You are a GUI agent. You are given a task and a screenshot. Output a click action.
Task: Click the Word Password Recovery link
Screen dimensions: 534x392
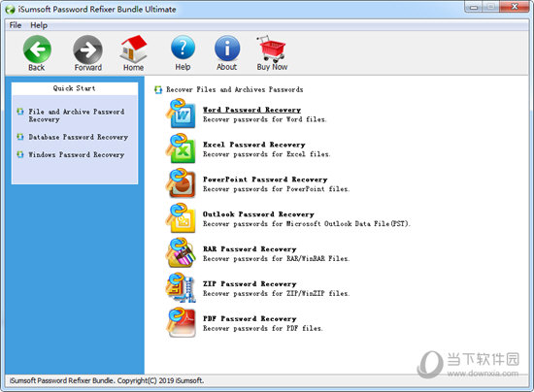[x=252, y=110]
